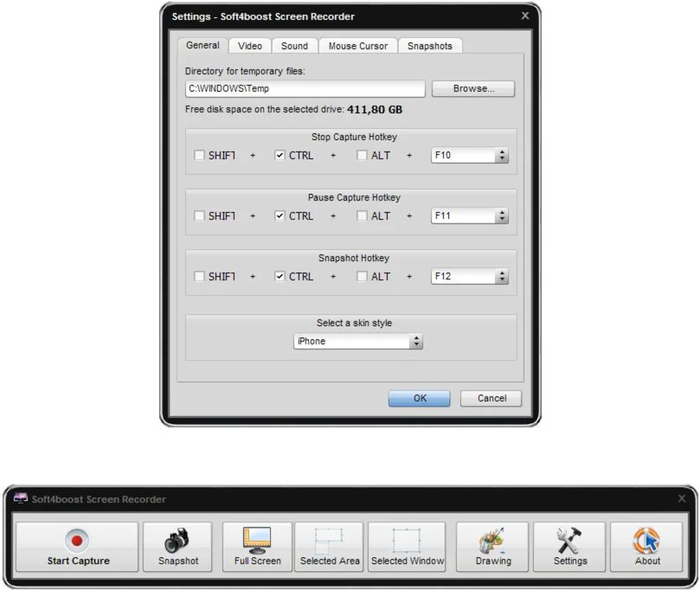Click the About icon
700x591 pixels.
click(x=646, y=540)
